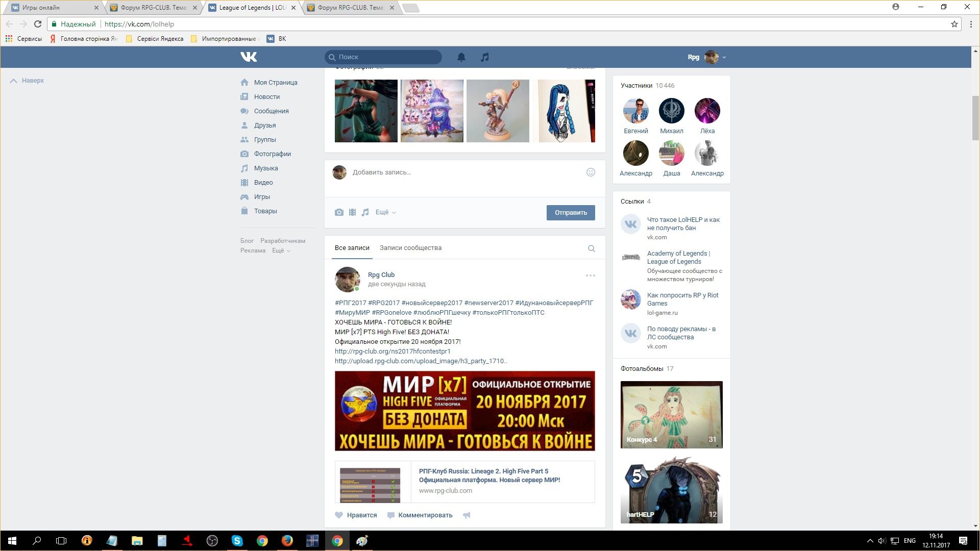Search the wall with the magnifier icon
This screenshot has height=551, width=980.
point(592,248)
